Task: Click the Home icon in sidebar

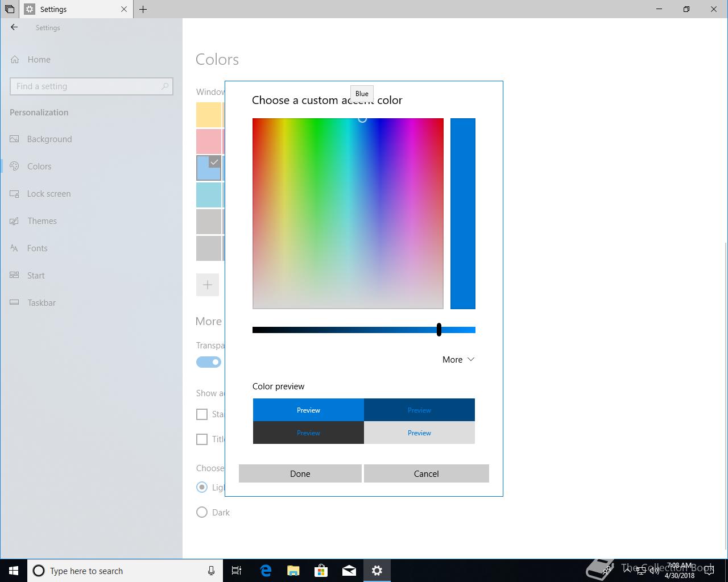Action: [15, 60]
